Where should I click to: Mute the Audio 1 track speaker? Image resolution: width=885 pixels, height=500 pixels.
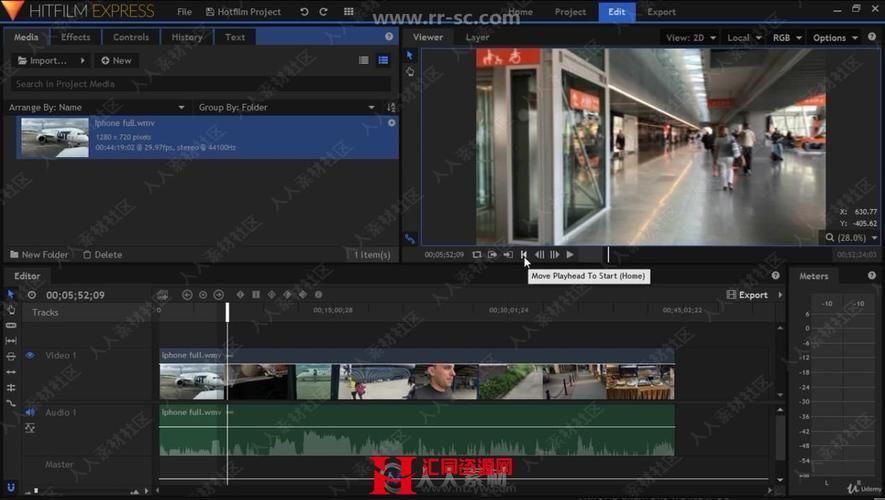[30, 412]
